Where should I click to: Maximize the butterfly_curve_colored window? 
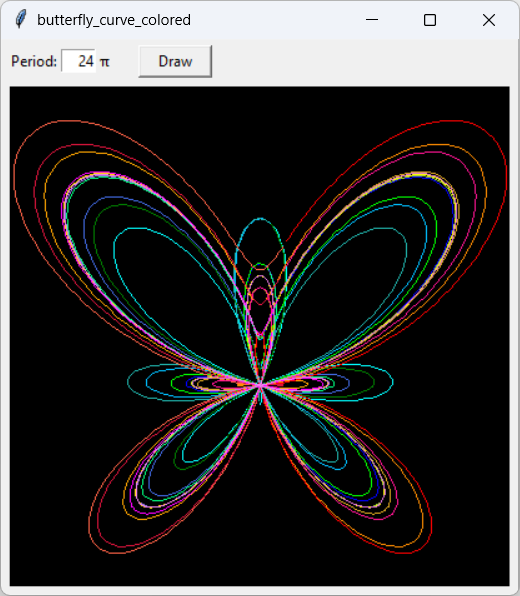coord(430,20)
